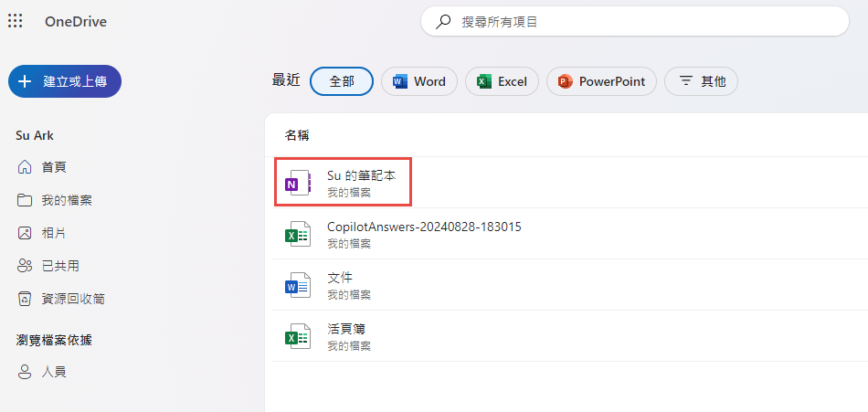Click the OneNote icon of Su 的筆記本
This screenshot has width=868, height=412.
pos(298,183)
